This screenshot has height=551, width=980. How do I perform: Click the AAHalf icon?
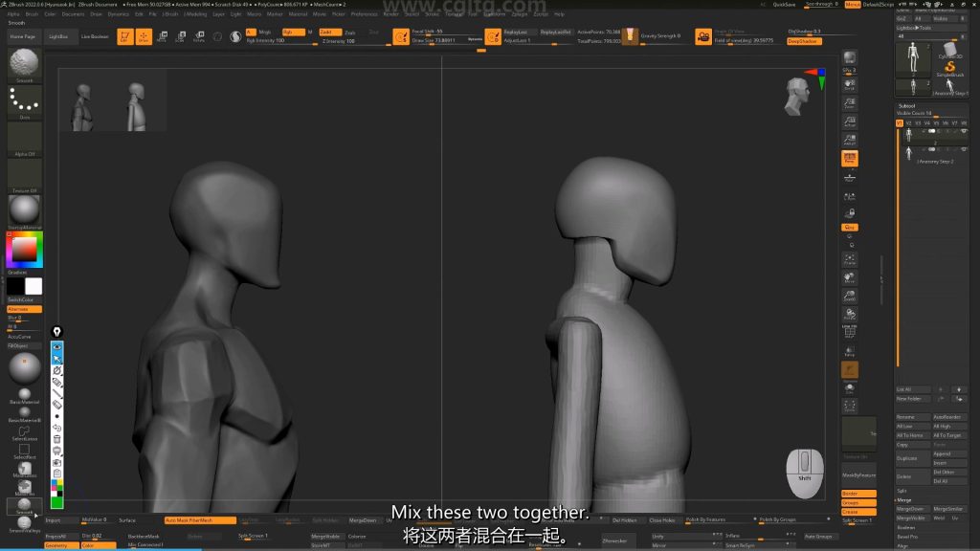[850, 140]
